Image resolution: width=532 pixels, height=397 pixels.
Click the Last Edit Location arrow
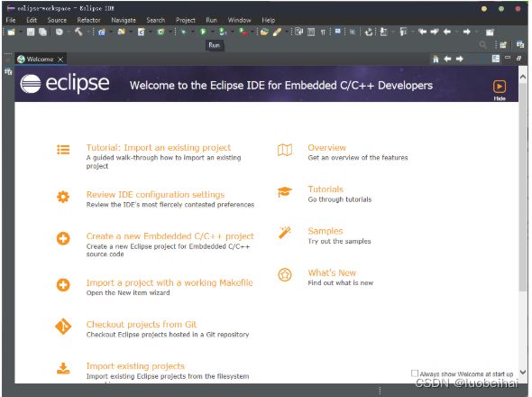(x=422, y=32)
